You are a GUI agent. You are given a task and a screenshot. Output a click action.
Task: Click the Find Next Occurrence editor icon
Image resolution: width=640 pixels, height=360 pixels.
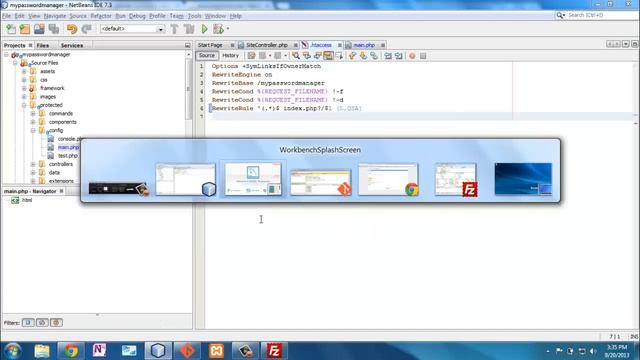pyautogui.click(x=317, y=56)
